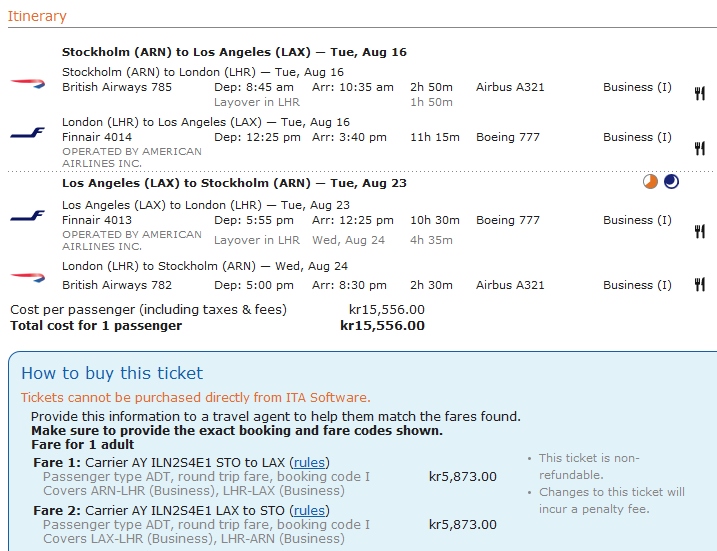Click the Itinerary section heading
This screenshot has width=717, height=551.
point(37,16)
